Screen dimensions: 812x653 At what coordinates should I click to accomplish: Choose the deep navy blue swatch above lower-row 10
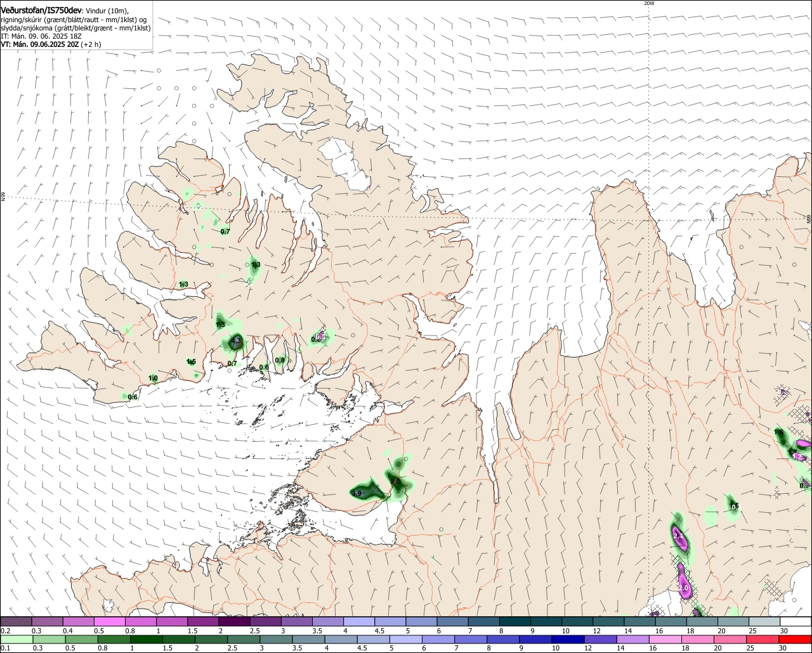tap(568, 639)
